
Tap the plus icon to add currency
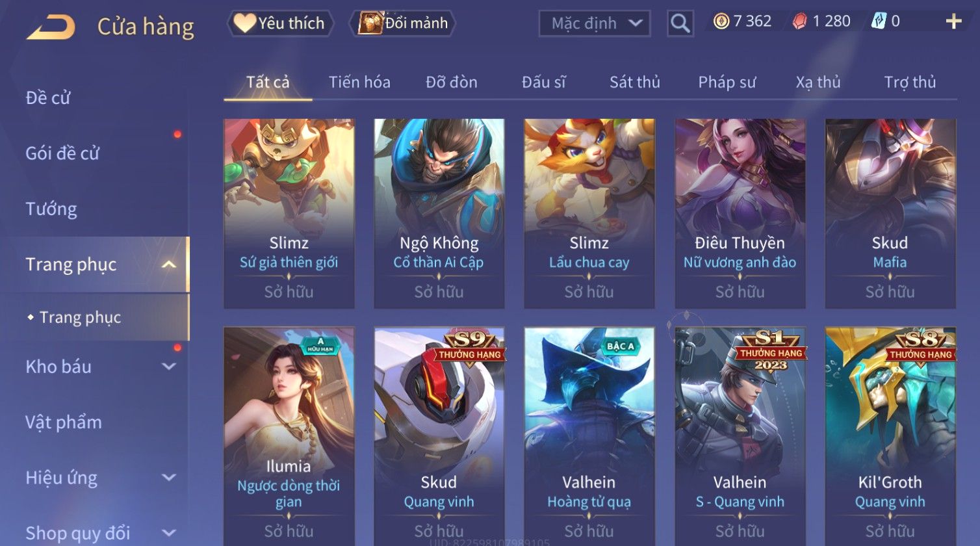pyautogui.click(x=953, y=21)
